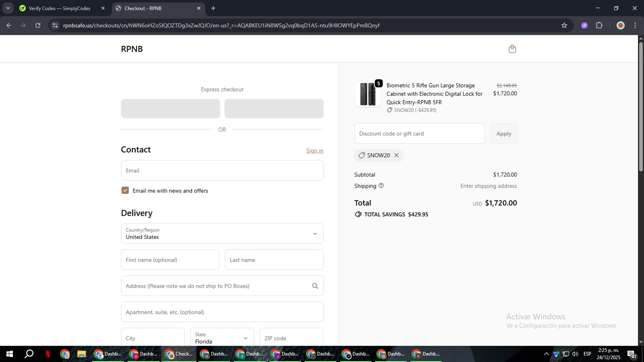Open the browser extensions puzzle icon

coord(599,25)
